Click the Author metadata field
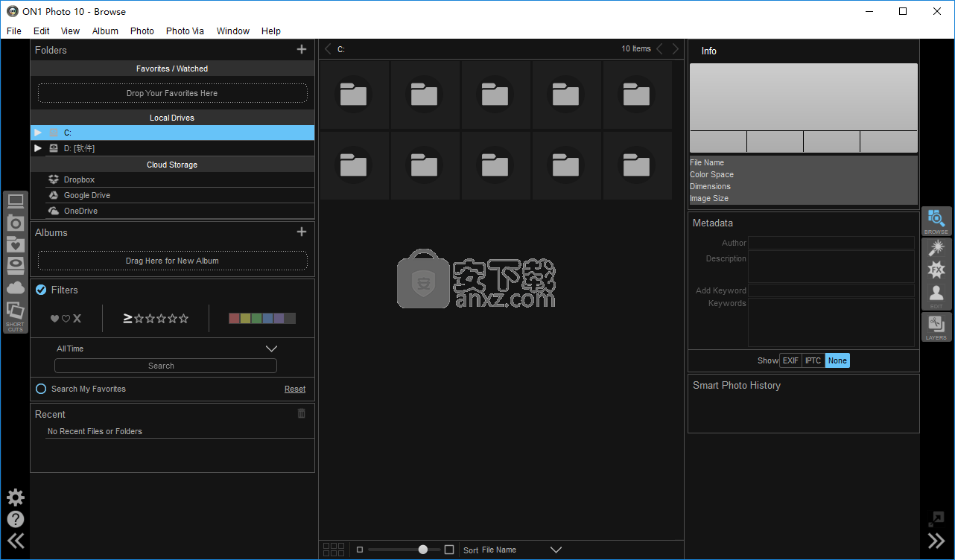 pyautogui.click(x=831, y=243)
